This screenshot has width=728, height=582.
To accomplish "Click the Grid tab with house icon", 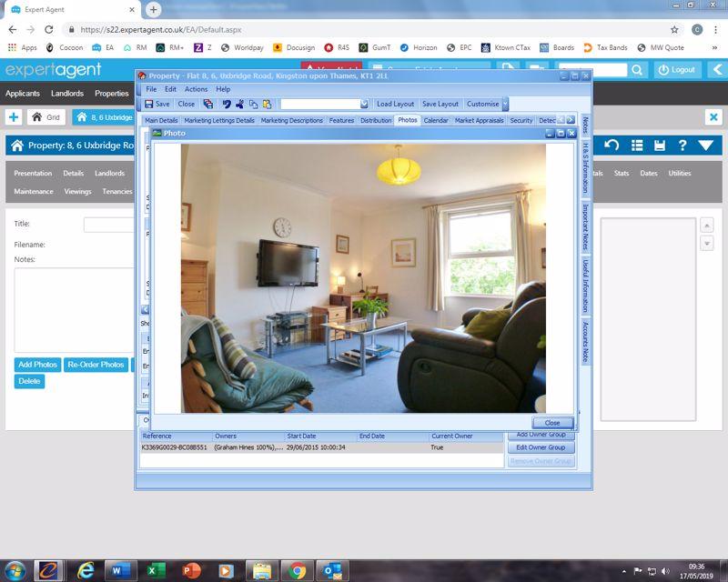I will (46, 117).
